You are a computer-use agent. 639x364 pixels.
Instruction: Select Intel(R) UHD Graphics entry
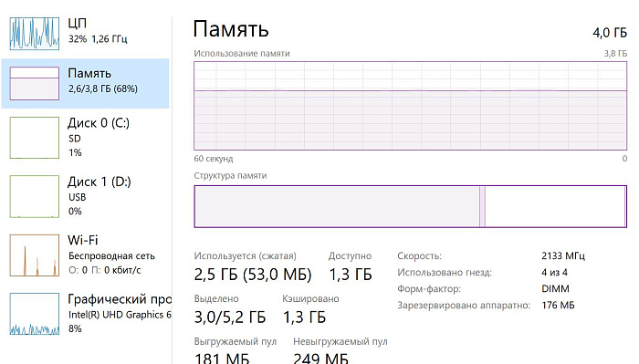tap(120, 315)
